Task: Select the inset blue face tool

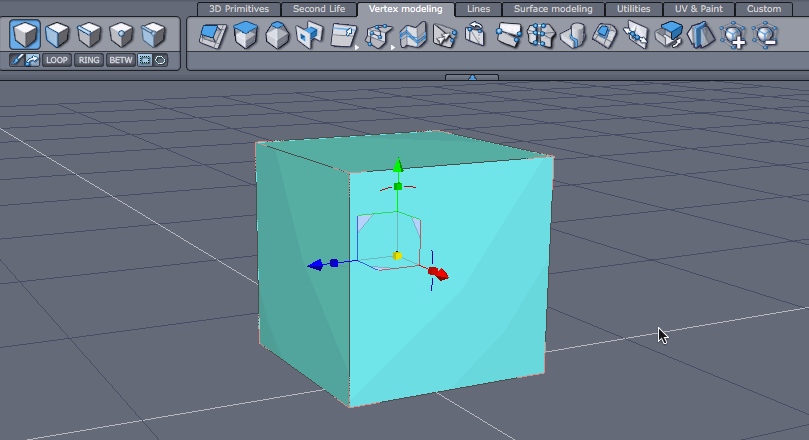Action: click(x=604, y=36)
